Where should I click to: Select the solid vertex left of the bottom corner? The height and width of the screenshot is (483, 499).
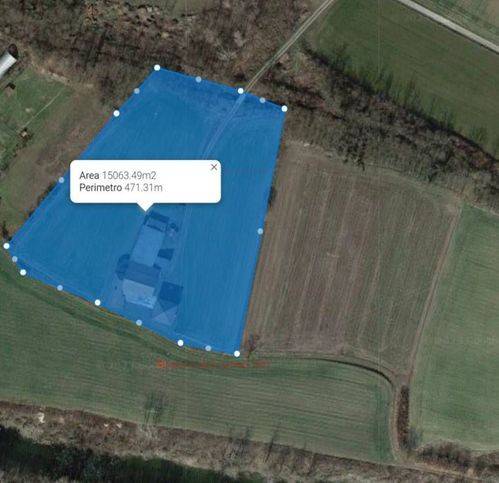pos(180,343)
